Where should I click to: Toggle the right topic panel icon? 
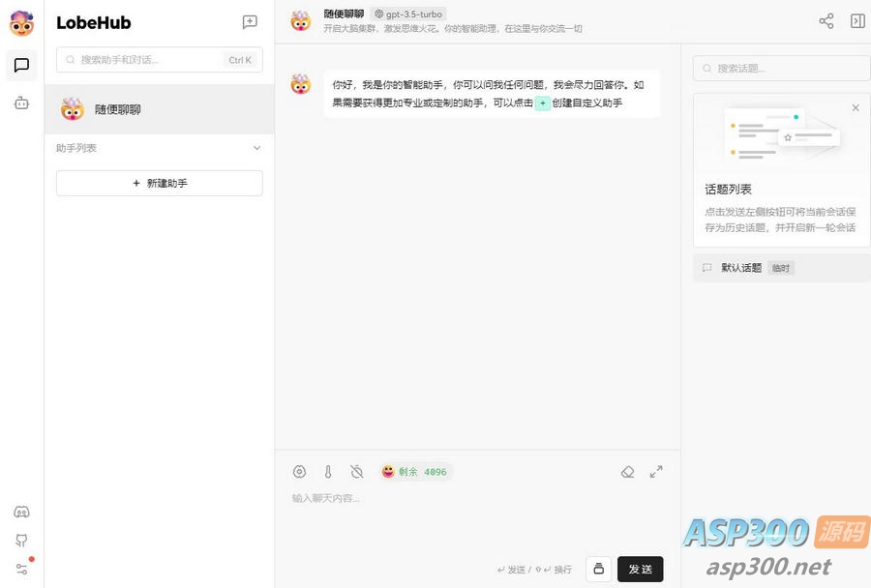click(x=857, y=21)
